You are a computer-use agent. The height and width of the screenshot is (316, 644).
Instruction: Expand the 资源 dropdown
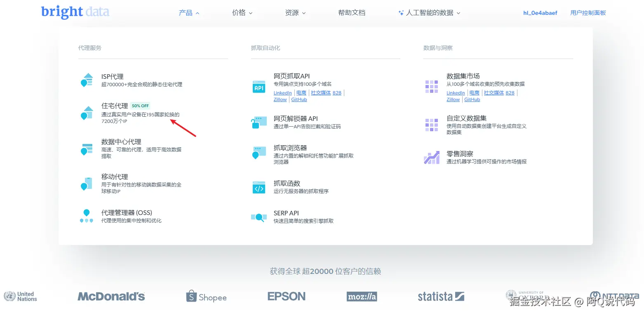tap(295, 13)
